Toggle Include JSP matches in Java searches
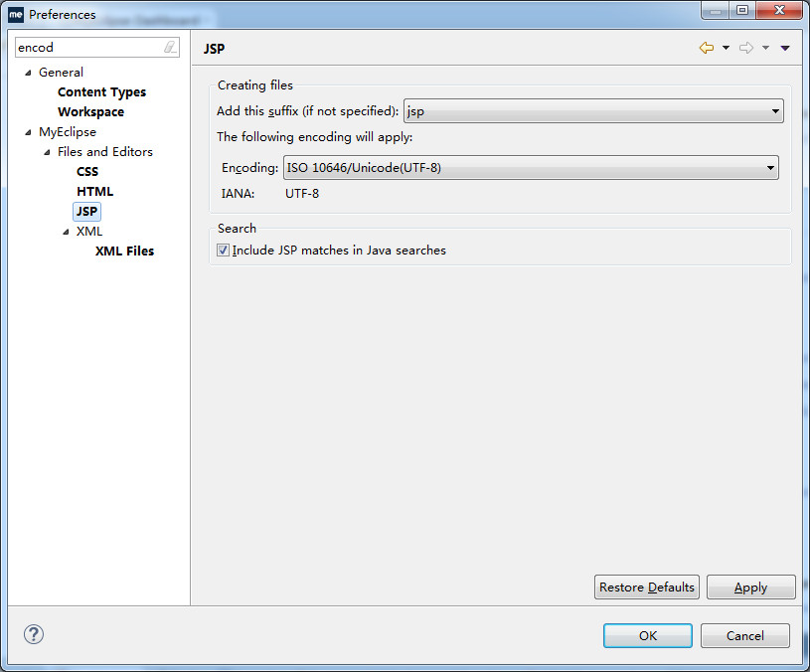810x672 pixels. coord(224,251)
